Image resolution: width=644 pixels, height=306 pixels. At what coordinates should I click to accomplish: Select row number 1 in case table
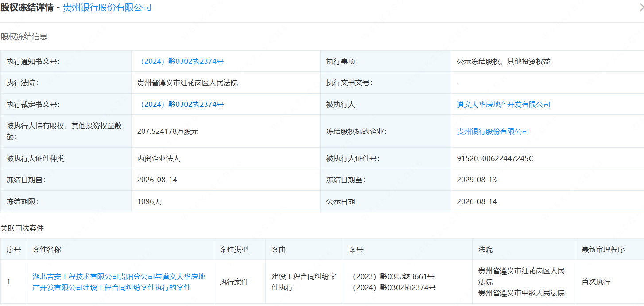8,282
